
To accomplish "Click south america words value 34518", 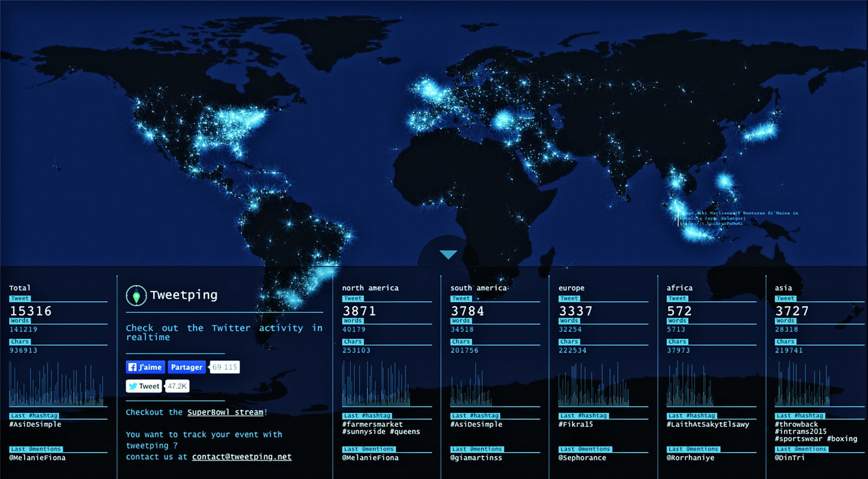I will 463,330.
